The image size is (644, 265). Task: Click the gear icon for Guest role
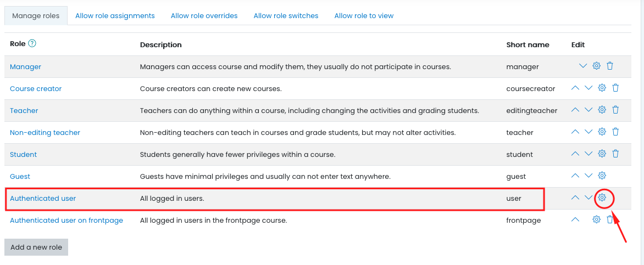602,176
